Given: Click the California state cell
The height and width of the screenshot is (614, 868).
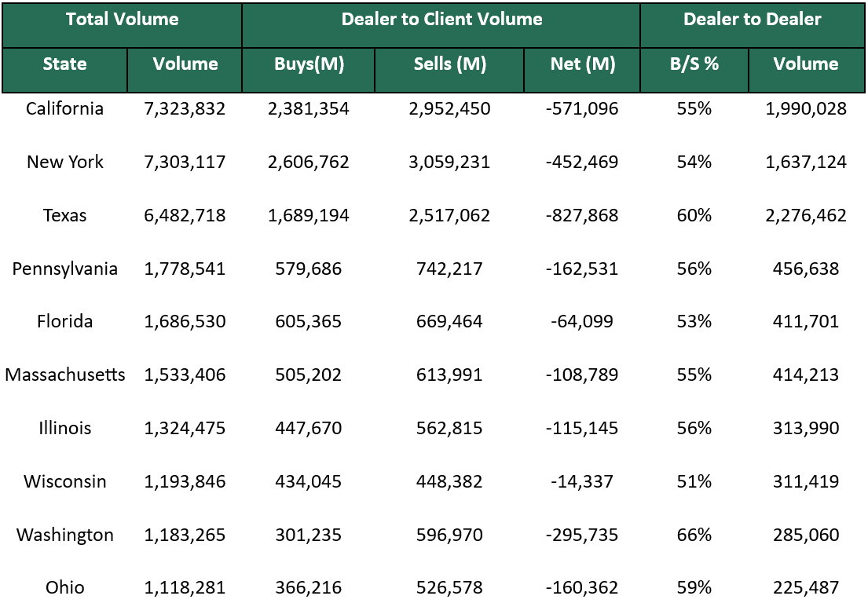Looking at the screenshot, I should click(64, 109).
